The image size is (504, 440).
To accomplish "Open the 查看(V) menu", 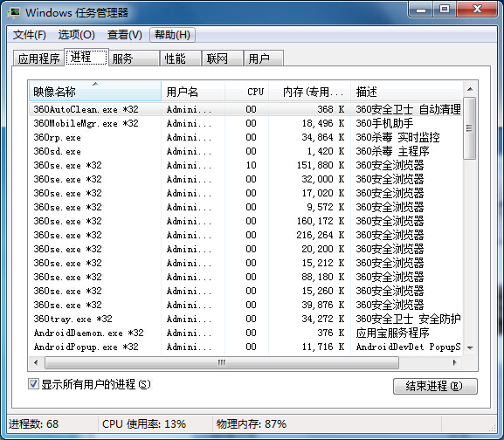I will (125, 35).
